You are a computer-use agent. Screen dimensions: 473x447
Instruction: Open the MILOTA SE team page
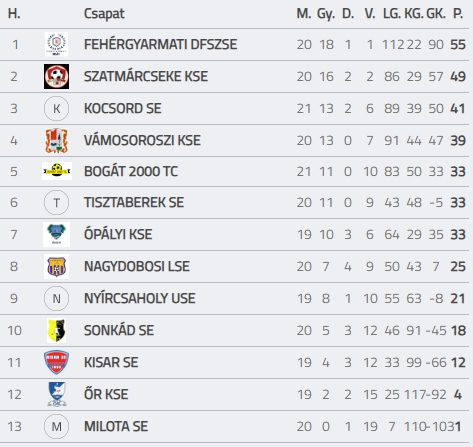[x=116, y=426]
